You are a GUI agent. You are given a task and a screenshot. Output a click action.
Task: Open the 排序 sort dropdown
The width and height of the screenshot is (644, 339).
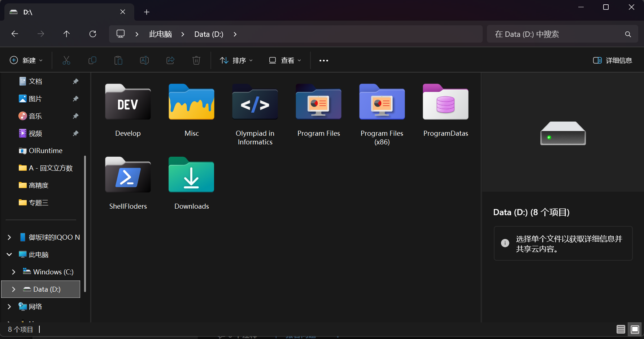click(236, 60)
